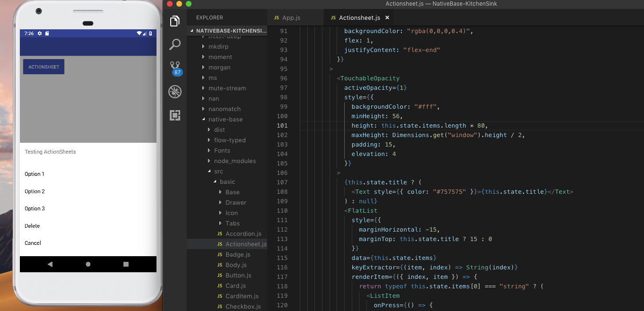Viewport: 644px width, 311px height.
Task: Expand the Icon folder
Action: tap(231, 213)
